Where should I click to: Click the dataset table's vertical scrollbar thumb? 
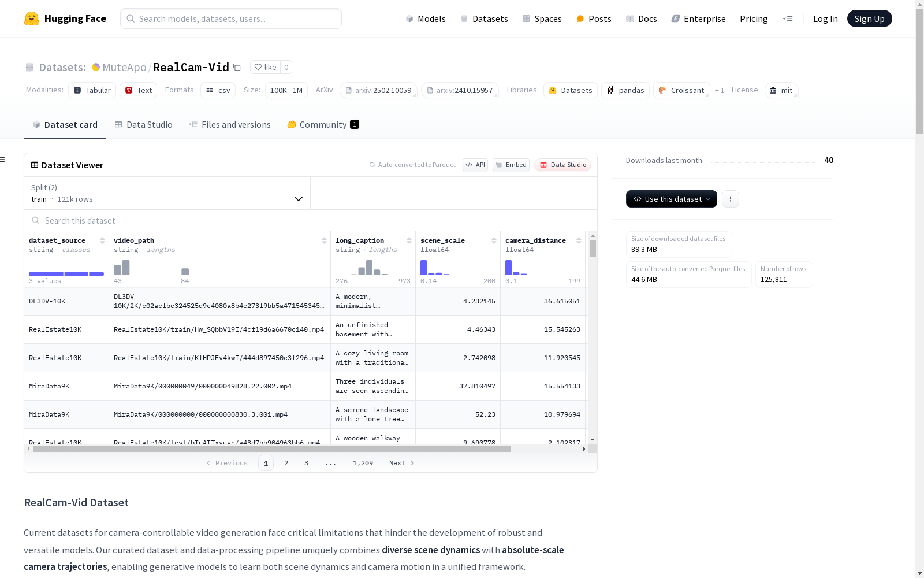coord(593,249)
